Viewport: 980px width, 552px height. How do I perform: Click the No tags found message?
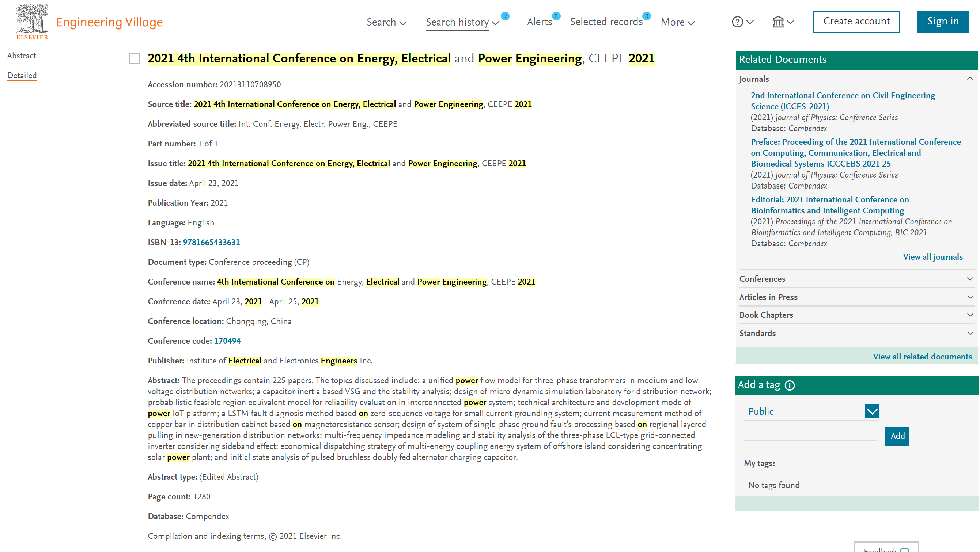(773, 485)
